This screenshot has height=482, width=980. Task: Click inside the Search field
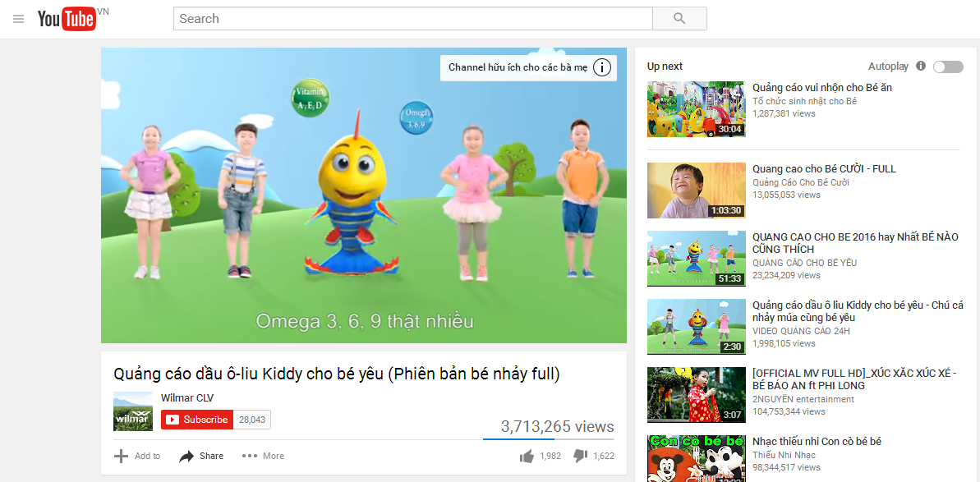pyautogui.click(x=413, y=19)
